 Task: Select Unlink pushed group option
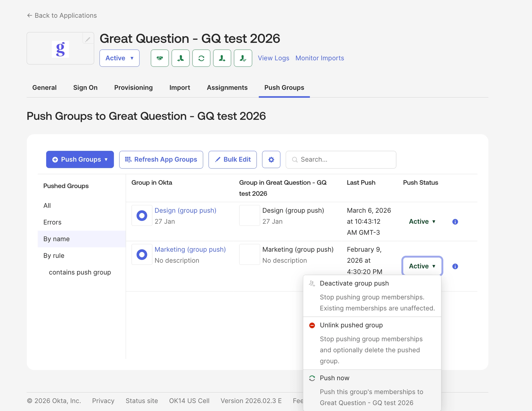click(x=351, y=325)
